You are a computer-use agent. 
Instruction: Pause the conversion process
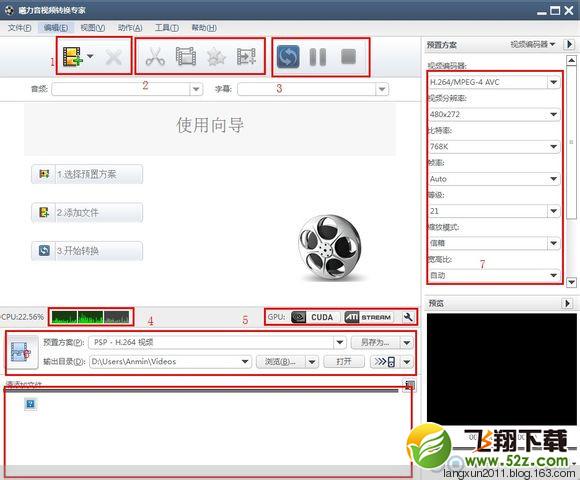point(318,57)
